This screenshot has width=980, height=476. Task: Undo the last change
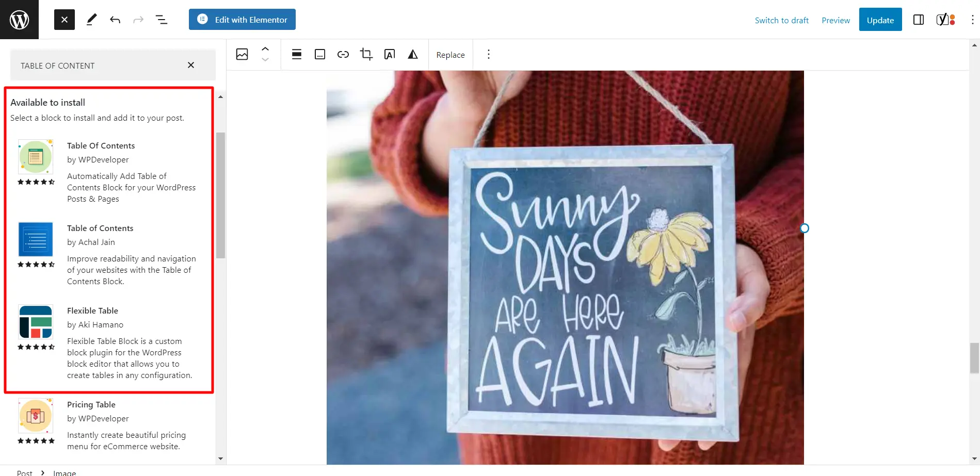click(x=115, y=20)
